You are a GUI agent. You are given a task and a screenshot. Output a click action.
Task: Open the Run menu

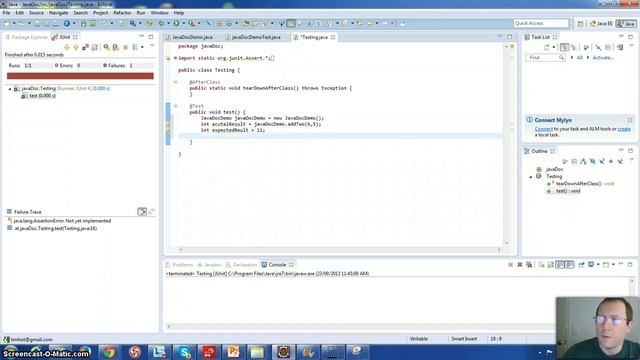pyautogui.click(x=141, y=13)
